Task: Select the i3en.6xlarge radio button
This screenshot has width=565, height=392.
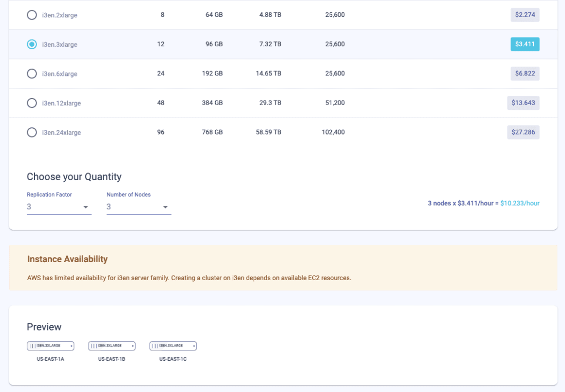Action: tap(31, 73)
